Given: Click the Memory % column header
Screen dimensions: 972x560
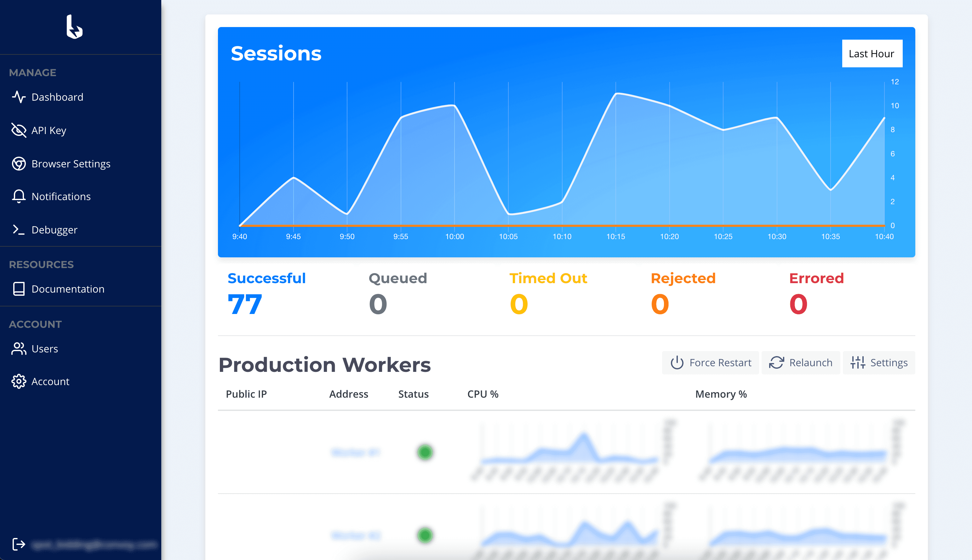Looking at the screenshot, I should [x=721, y=394].
